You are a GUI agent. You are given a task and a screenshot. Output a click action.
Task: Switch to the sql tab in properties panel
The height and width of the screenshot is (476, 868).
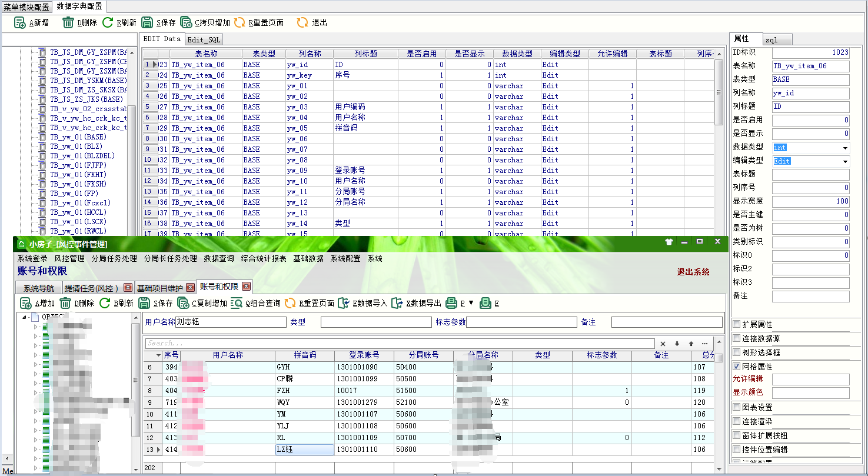tap(777, 39)
